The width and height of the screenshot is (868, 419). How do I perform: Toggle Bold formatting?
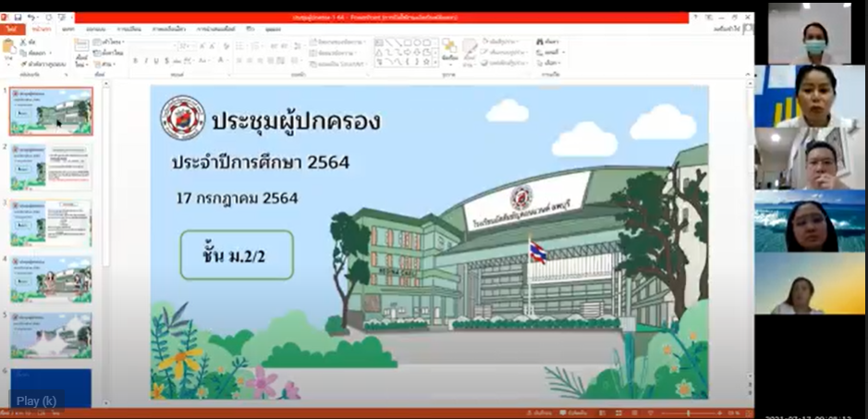(x=136, y=60)
